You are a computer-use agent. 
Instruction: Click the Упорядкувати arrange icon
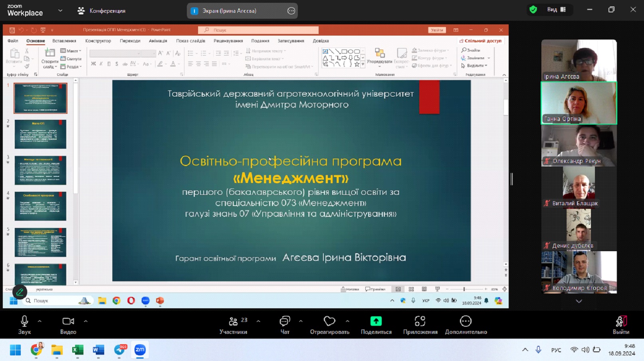379,53
